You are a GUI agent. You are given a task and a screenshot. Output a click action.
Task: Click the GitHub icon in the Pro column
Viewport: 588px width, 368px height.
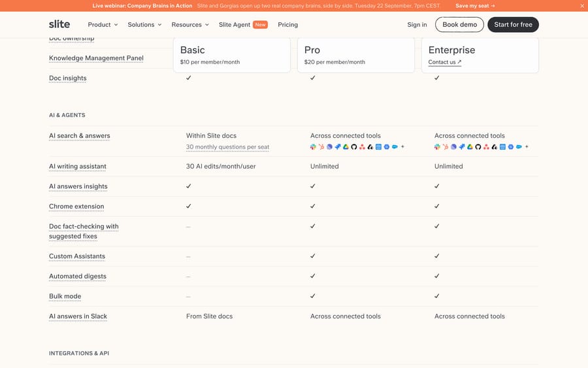tap(354, 146)
